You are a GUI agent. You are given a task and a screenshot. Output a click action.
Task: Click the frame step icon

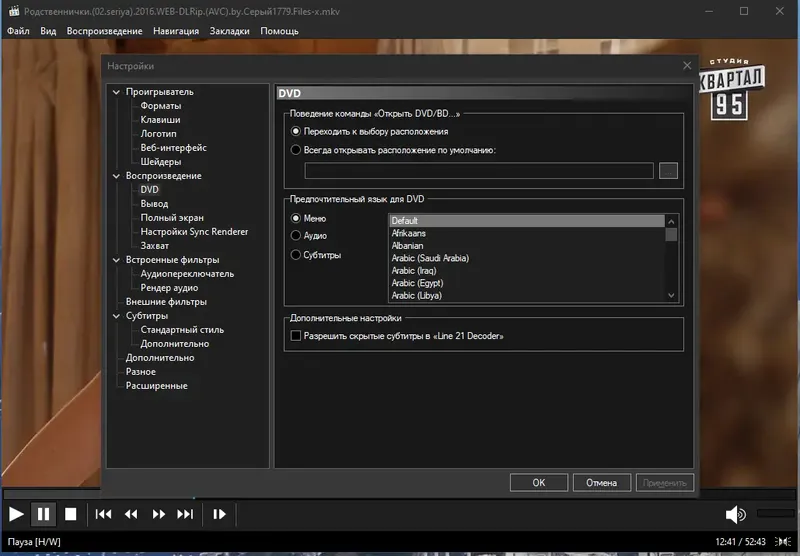pyautogui.click(x=220, y=514)
